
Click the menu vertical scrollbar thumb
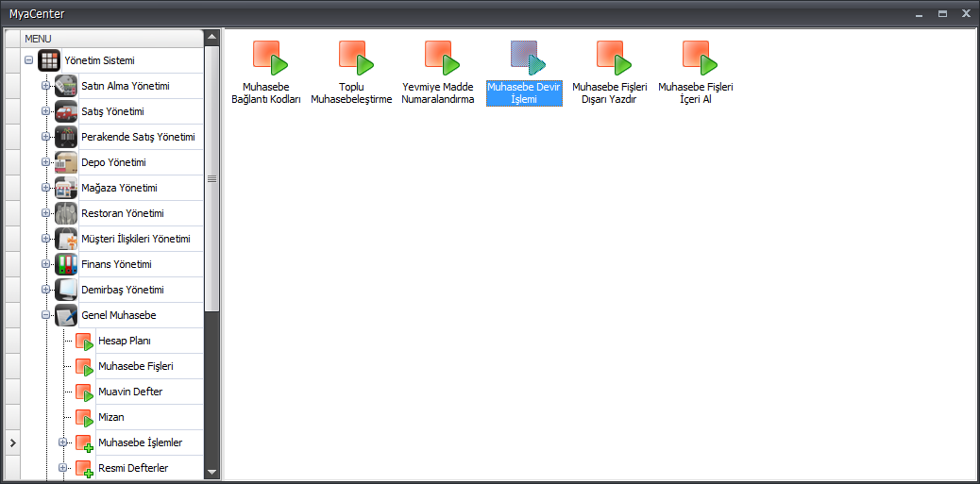211,178
